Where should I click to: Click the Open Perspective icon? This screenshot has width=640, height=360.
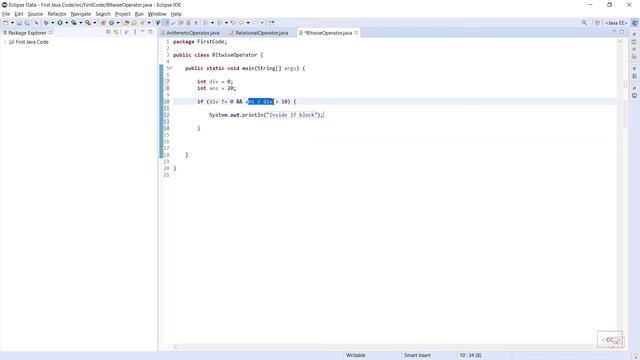point(597,23)
